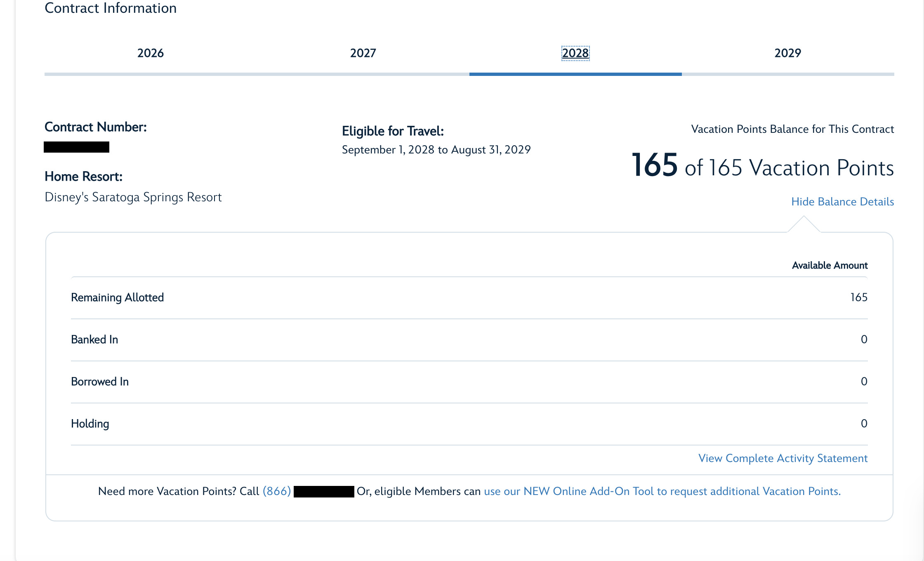
Task: Click the Remaining Allotted value 165
Action: 859,297
